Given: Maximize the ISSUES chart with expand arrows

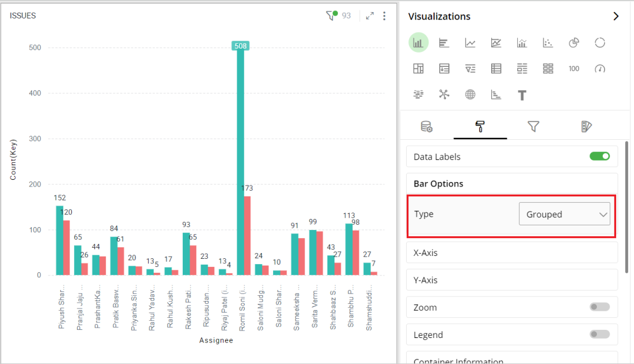Looking at the screenshot, I should pyautogui.click(x=370, y=16).
